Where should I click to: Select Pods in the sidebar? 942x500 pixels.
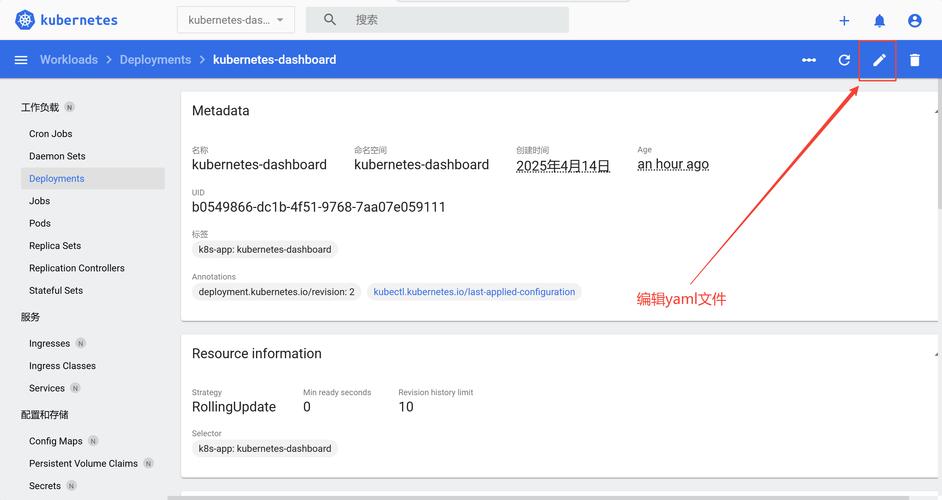[x=40, y=223]
